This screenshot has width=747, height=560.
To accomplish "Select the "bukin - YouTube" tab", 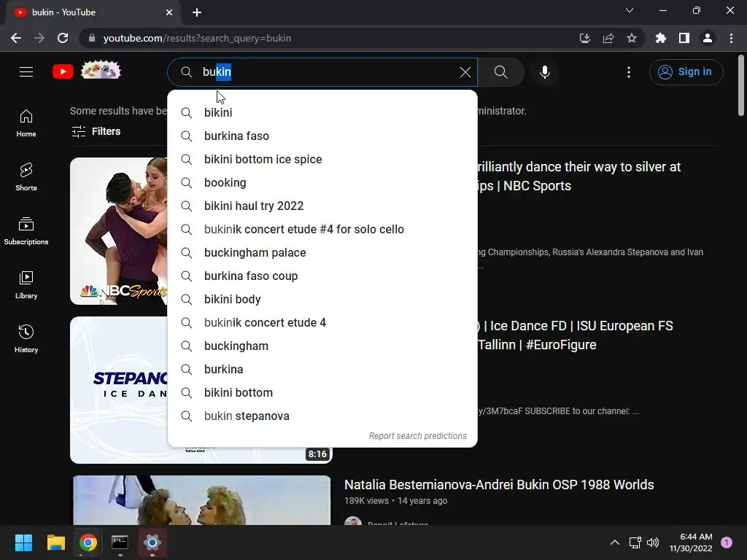I will 93,12.
